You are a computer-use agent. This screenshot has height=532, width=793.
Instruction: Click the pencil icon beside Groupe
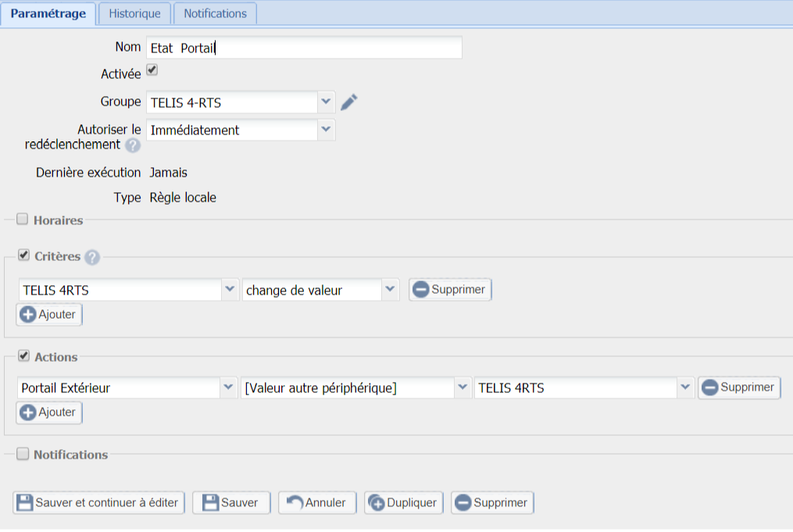coord(348,102)
